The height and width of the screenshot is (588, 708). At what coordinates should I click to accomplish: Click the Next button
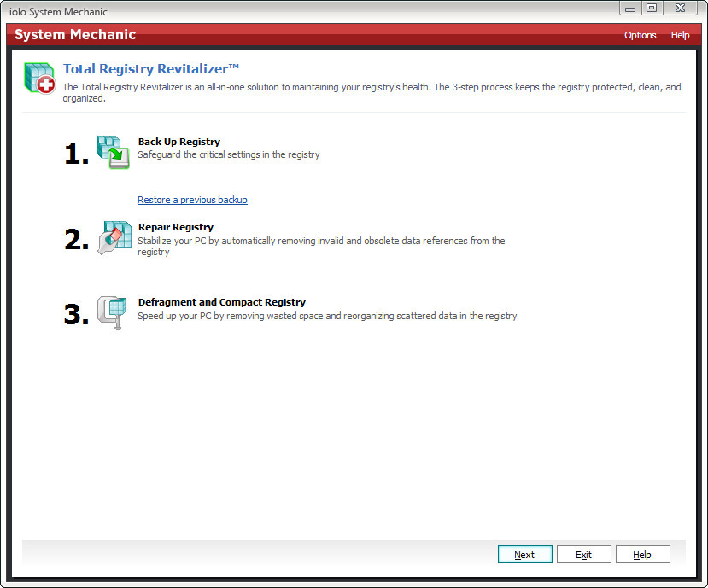click(524, 555)
